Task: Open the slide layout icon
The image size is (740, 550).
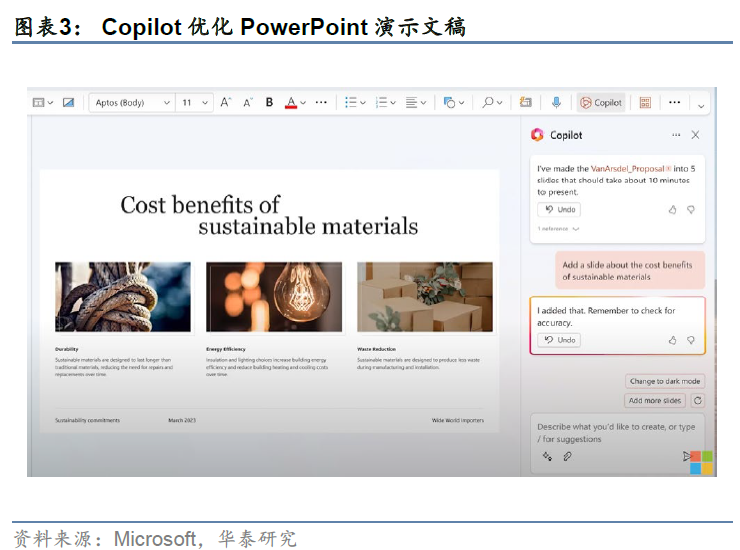Action: point(38,102)
